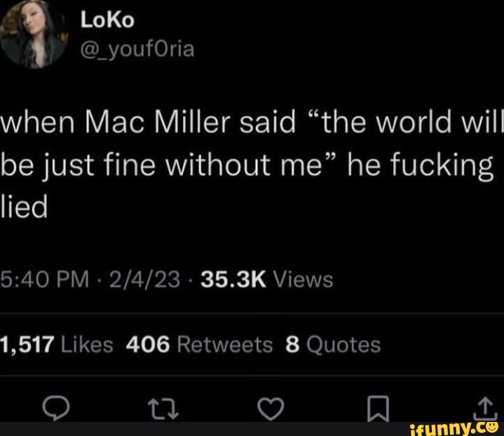Viewport: 504px width, 436px height.
Task: Bookmark this tweet
Action: [378, 409]
